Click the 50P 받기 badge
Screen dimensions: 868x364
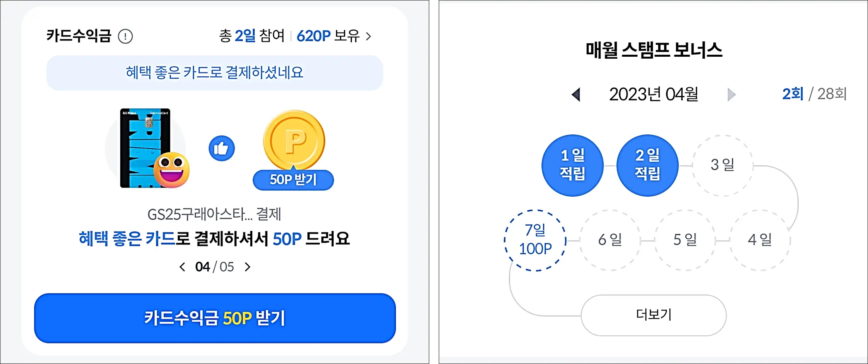pyautogui.click(x=294, y=180)
